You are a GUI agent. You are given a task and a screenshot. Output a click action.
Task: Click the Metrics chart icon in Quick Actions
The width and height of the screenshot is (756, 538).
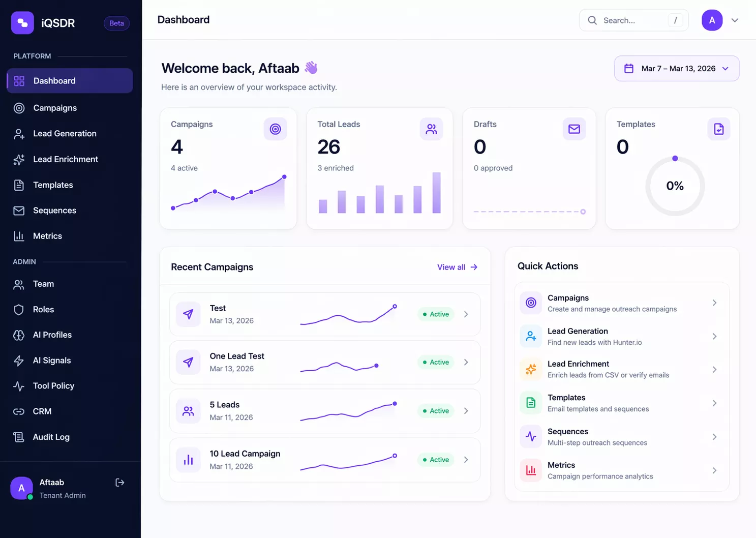(531, 470)
